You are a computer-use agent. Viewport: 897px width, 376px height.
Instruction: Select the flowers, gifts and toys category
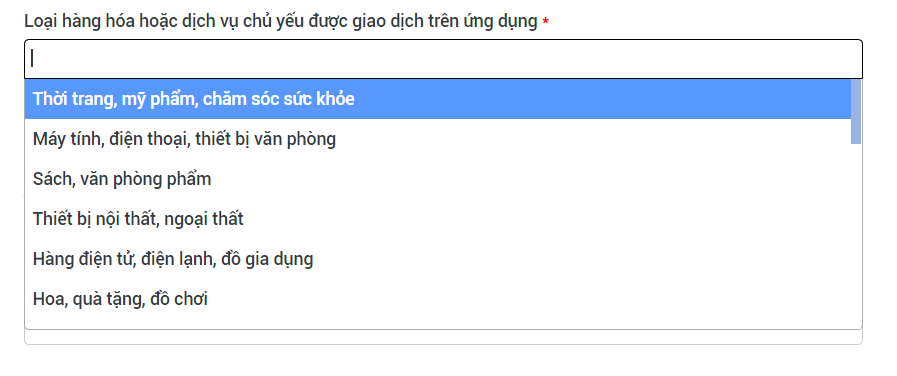438,299
